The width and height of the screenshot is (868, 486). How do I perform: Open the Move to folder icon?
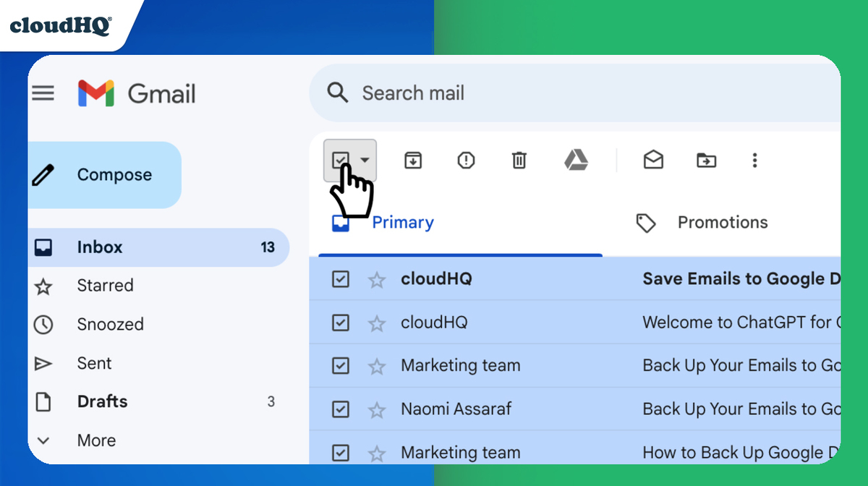(706, 161)
